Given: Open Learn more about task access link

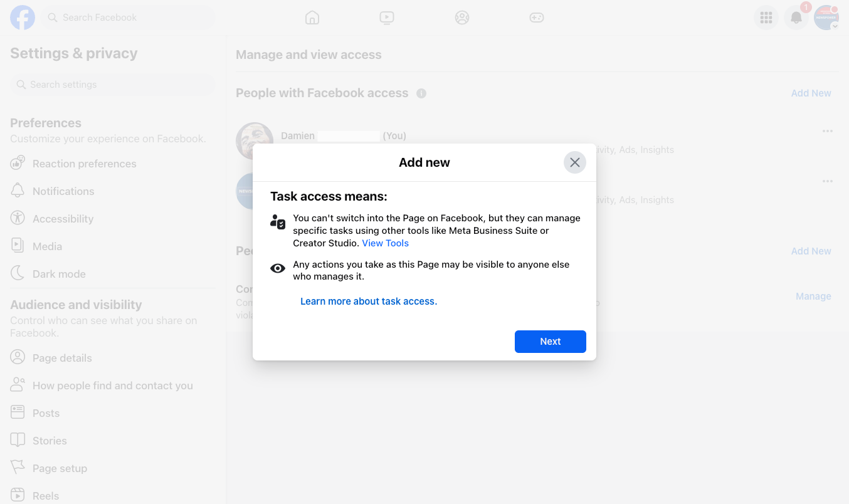Looking at the screenshot, I should 369,302.
